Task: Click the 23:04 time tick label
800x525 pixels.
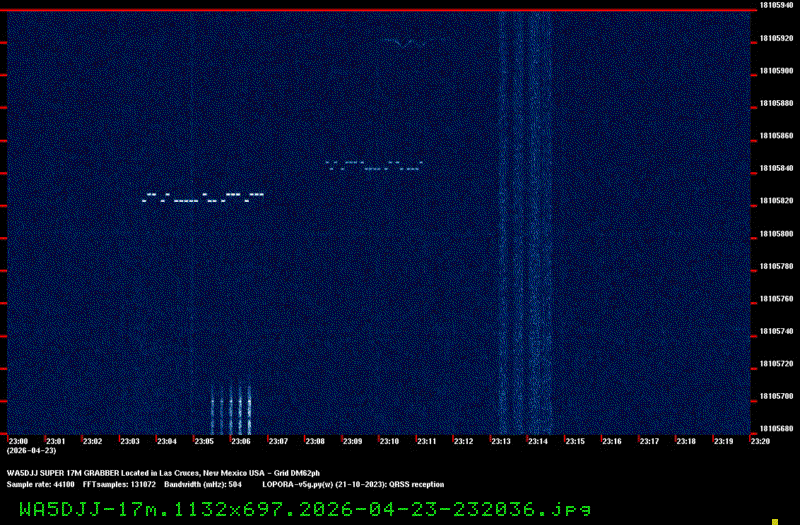Action: point(167,441)
